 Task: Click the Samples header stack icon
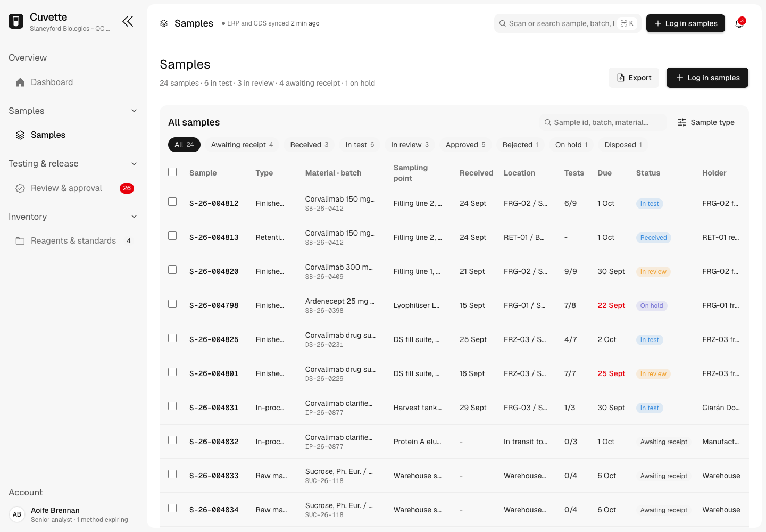164,23
